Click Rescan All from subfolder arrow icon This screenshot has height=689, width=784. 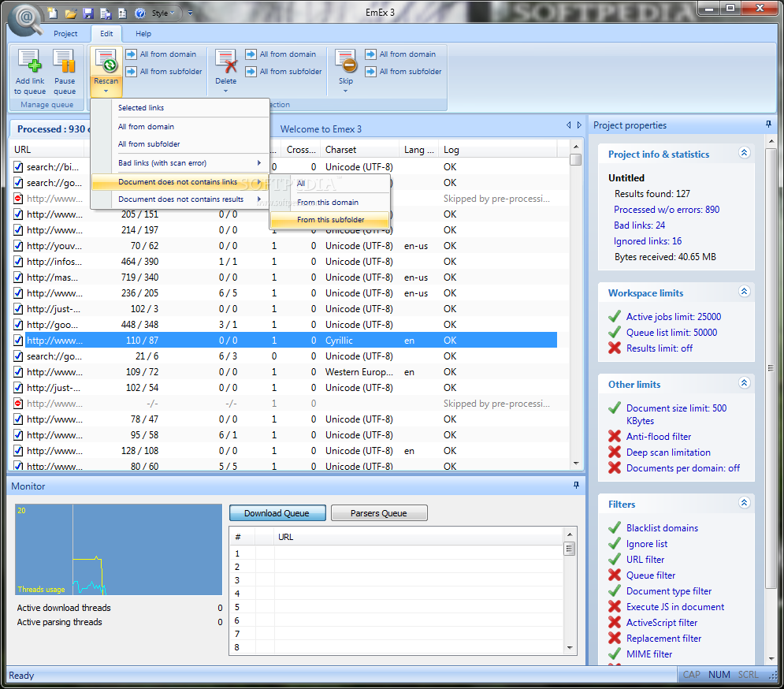[x=131, y=72]
